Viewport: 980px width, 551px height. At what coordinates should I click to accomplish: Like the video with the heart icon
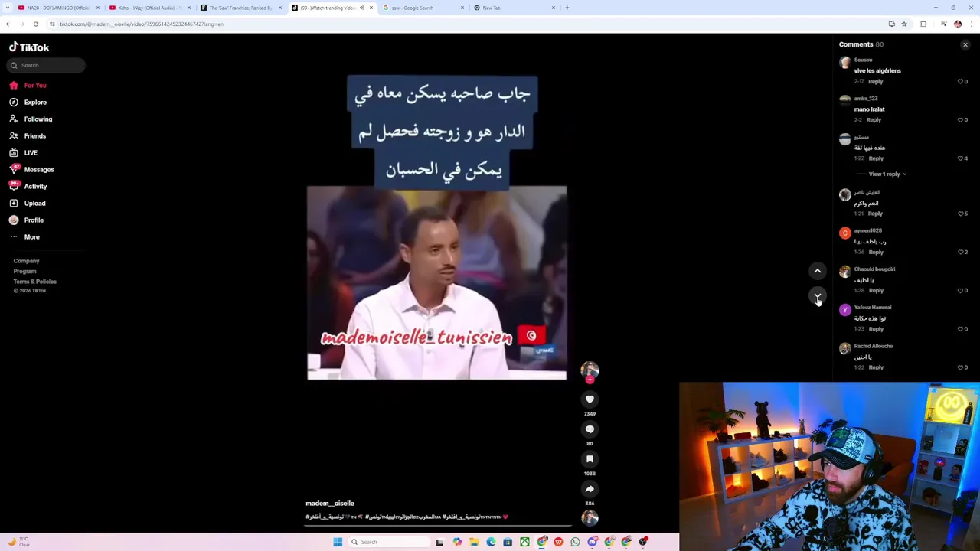tap(590, 399)
